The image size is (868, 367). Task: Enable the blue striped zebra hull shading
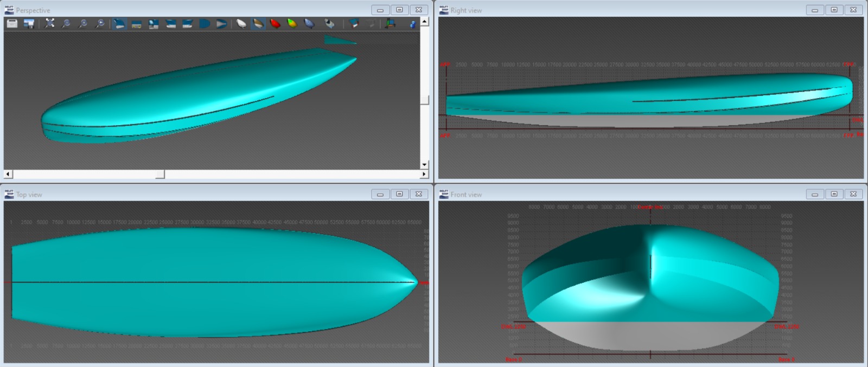click(x=309, y=23)
